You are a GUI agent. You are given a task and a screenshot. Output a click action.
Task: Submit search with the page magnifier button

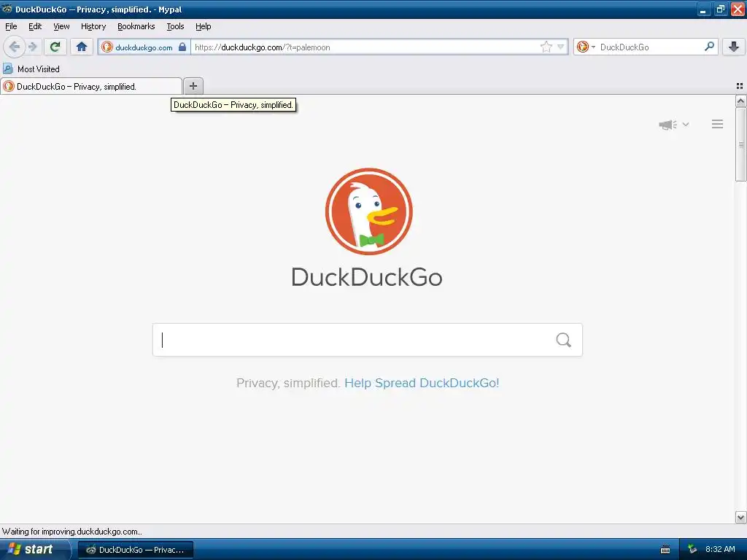click(x=564, y=340)
